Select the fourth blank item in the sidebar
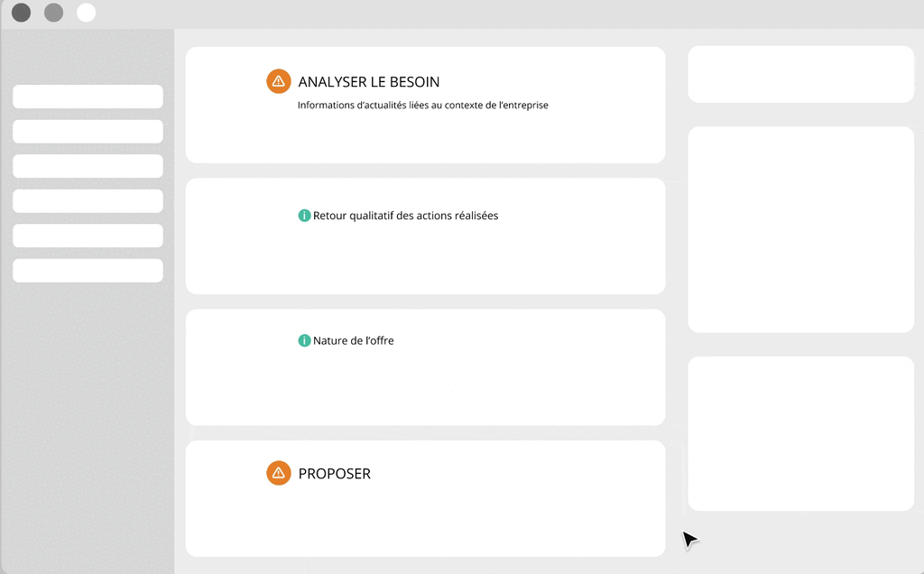The image size is (924, 574). click(x=88, y=201)
